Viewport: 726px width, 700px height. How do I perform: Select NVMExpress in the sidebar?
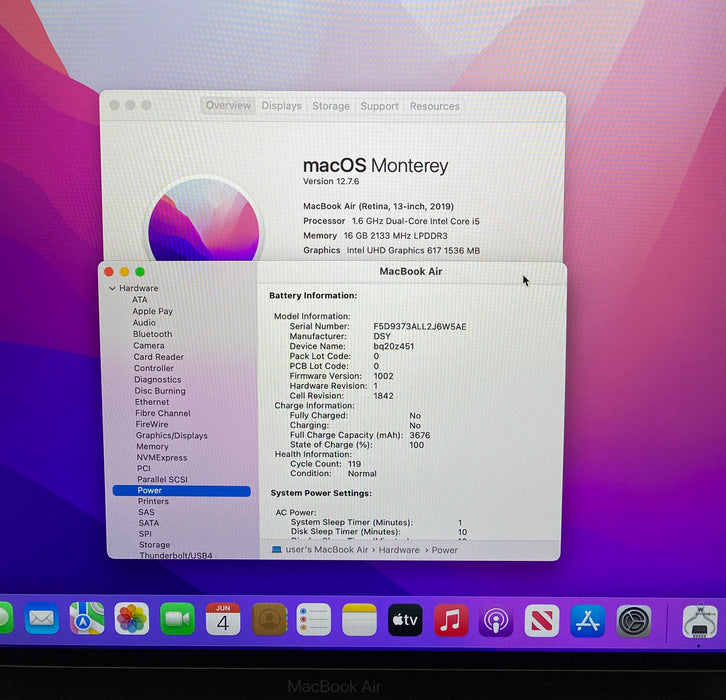coord(162,457)
